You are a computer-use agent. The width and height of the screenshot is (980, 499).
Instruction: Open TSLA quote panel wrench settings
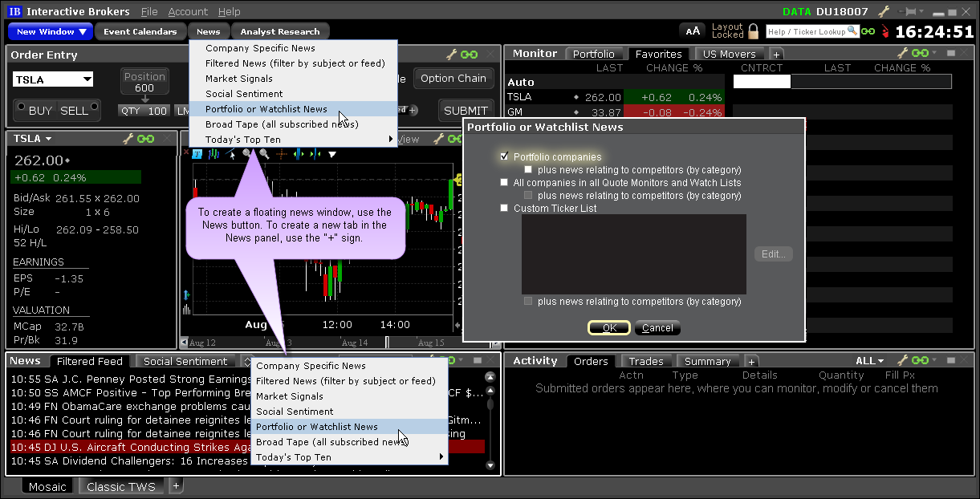click(x=128, y=139)
